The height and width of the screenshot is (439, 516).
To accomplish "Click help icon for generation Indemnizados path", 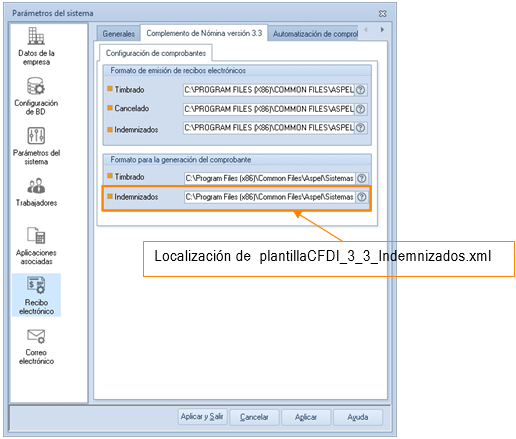I will (x=362, y=197).
